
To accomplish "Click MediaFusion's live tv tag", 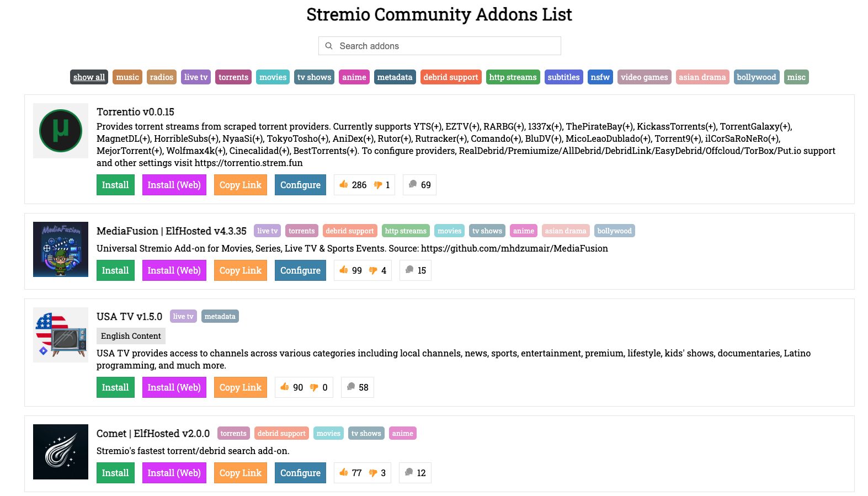I will 268,231.
